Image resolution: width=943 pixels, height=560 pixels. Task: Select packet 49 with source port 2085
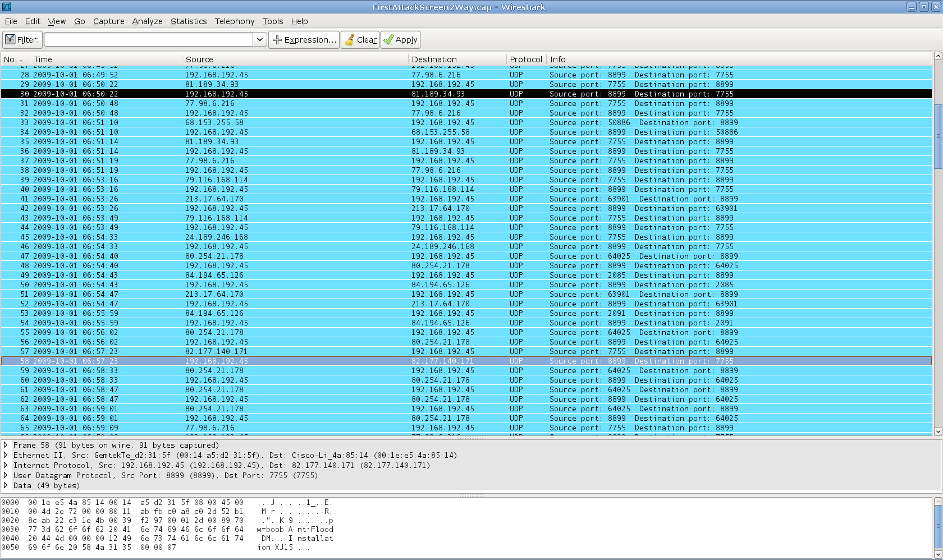(466, 275)
